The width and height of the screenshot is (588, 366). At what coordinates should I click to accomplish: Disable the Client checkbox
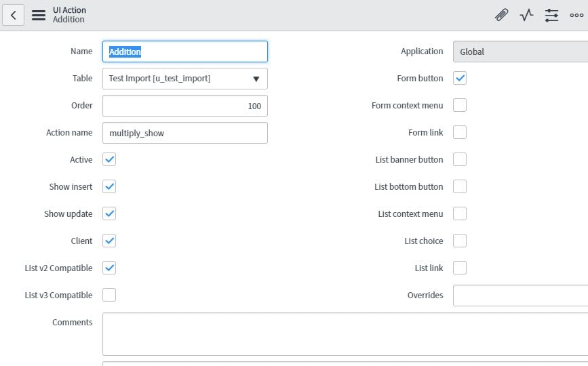pyautogui.click(x=109, y=241)
